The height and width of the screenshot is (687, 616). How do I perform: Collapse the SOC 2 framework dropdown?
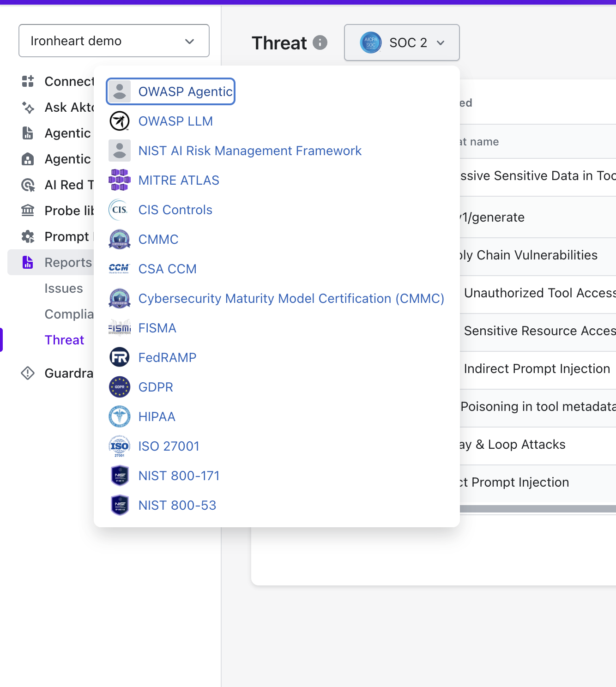coord(401,42)
